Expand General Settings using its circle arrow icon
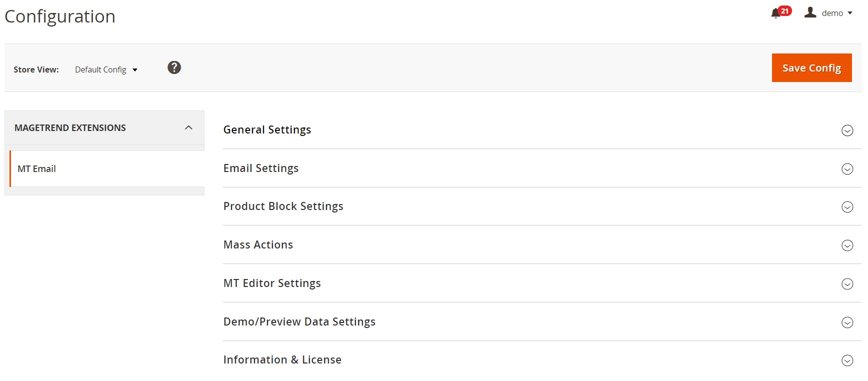The height and width of the screenshot is (381, 868). tap(847, 130)
